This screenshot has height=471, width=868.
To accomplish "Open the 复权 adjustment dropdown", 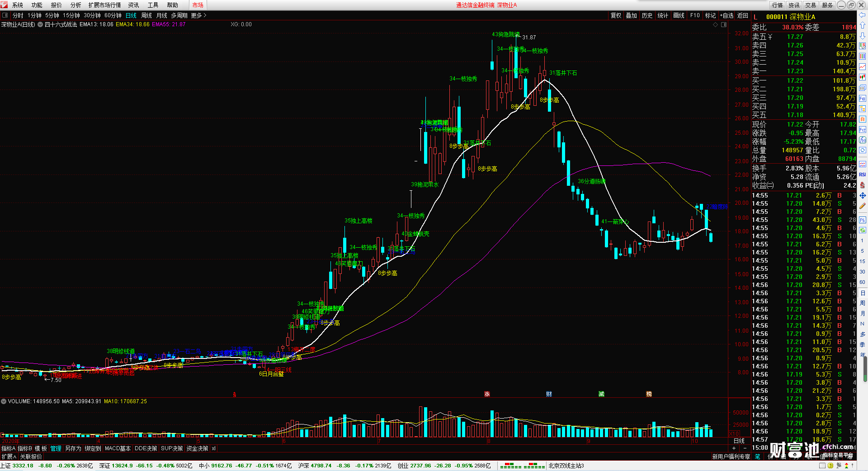I will click(616, 15).
